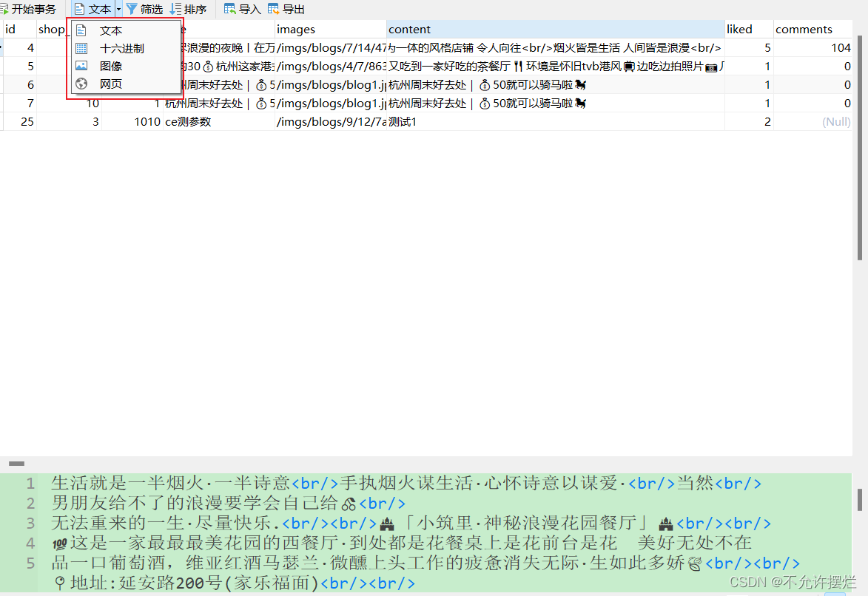Select images cell '/imgs/blogs/9/12/7a'
The image size is (868, 596).
(x=331, y=122)
